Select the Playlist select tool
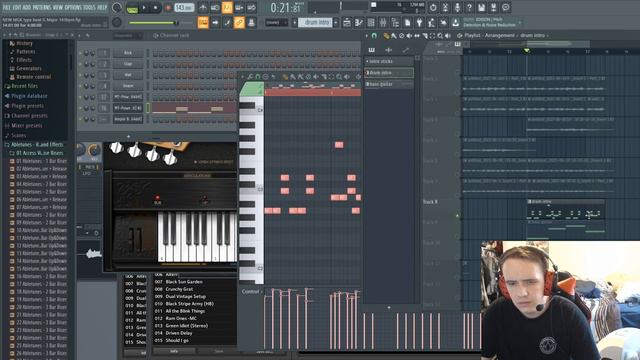The height and width of the screenshot is (360, 640). coord(433,36)
